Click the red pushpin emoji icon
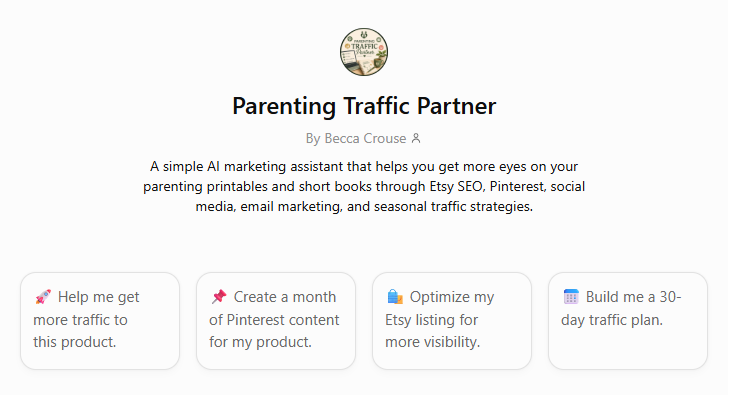This screenshot has width=729, height=396. point(219,297)
